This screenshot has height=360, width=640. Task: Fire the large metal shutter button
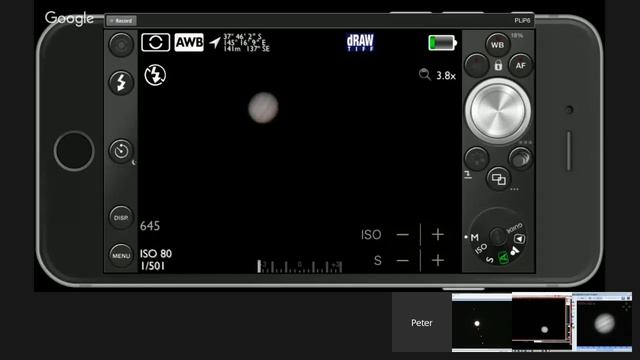click(x=498, y=111)
